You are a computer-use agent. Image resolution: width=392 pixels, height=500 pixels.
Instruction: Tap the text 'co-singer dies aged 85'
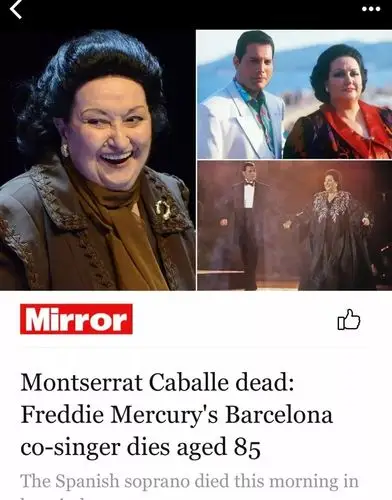(140, 447)
